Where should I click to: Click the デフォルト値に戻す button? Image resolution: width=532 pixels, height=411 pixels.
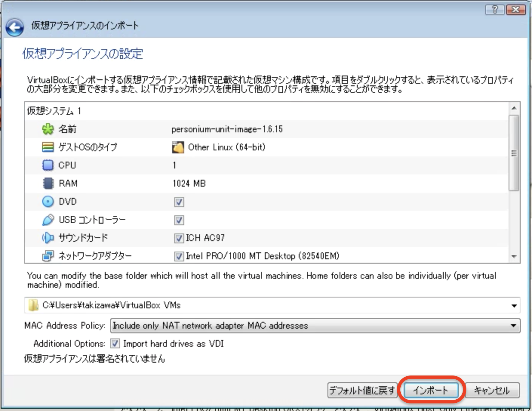[x=362, y=390]
